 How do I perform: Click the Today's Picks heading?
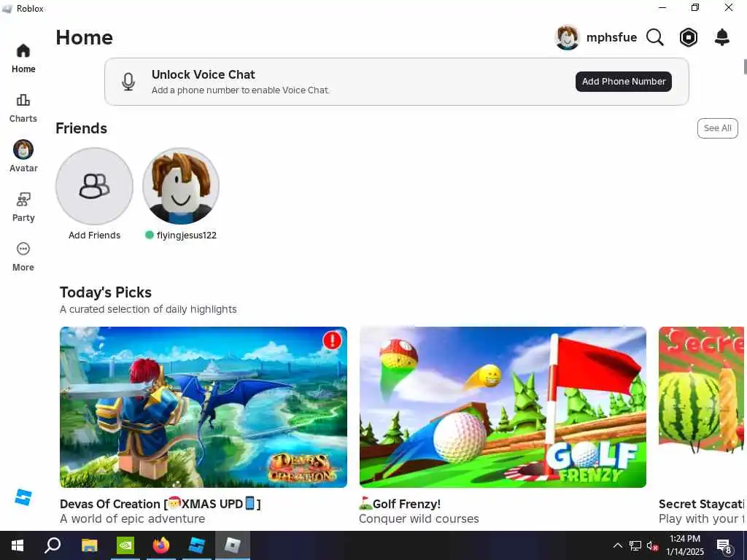click(106, 292)
